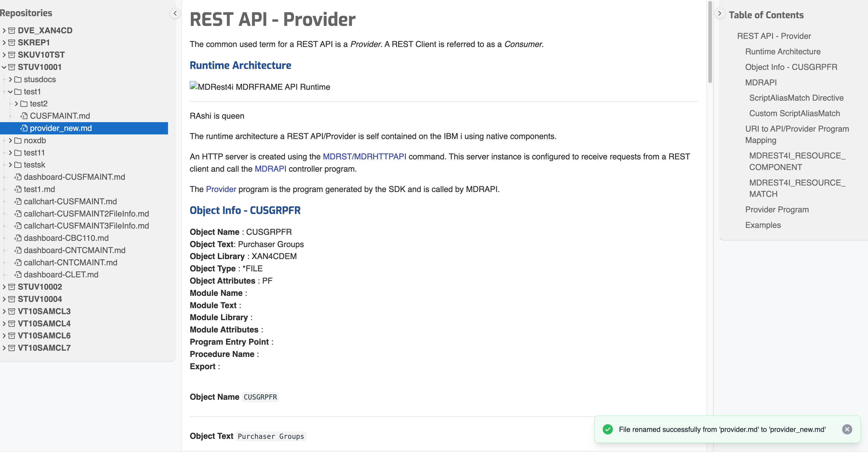The height and width of the screenshot is (452, 868).
Task: Go to Examples section in contents
Action: point(763,225)
